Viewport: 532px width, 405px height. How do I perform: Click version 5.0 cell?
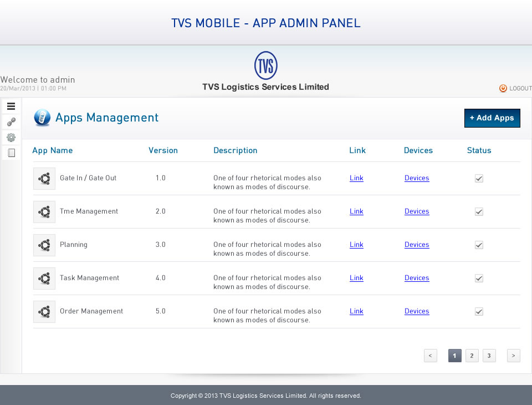tap(161, 311)
